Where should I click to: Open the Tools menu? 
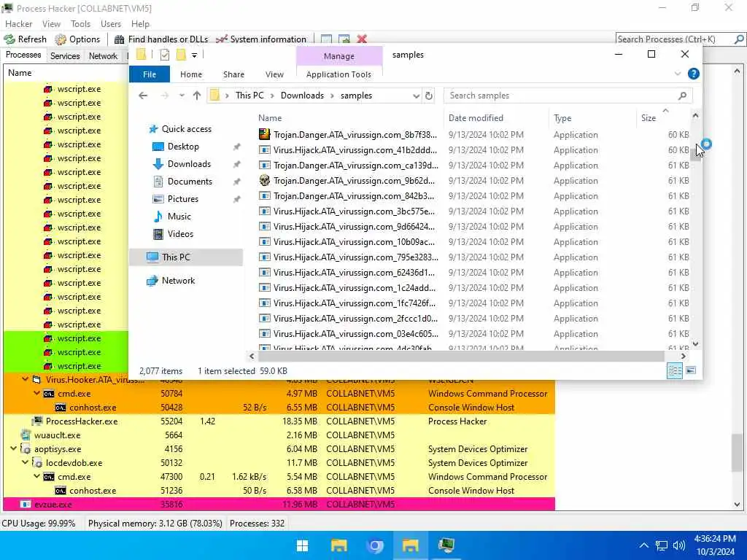coord(80,24)
